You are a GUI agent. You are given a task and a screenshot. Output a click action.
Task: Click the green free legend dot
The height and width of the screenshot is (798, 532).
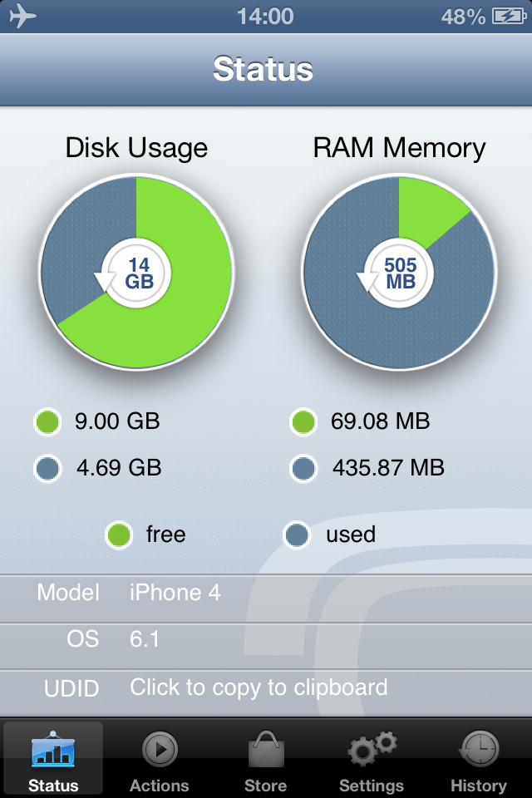(120, 534)
